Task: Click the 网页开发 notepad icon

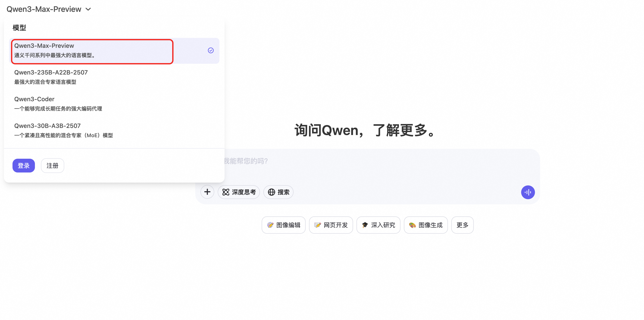Action: [x=317, y=225]
